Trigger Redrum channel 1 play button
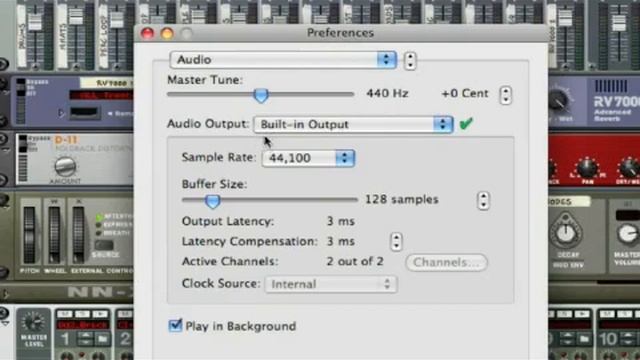 (x=100, y=314)
